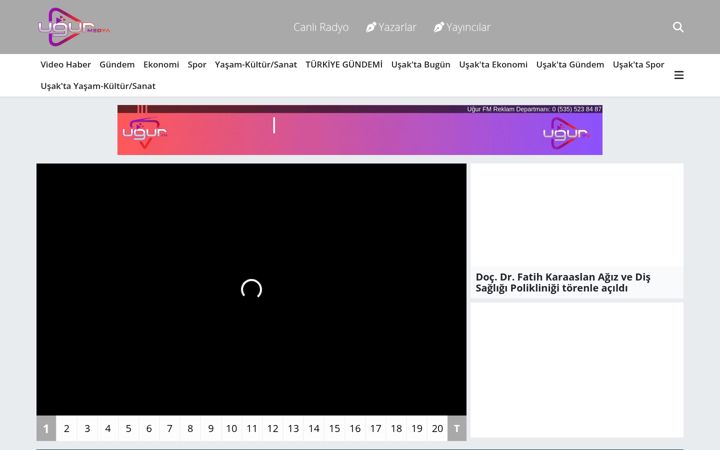Open Yaşam-Kültür/Sanat category
The width and height of the screenshot is (720, 450).
click(x=256, y=65)
